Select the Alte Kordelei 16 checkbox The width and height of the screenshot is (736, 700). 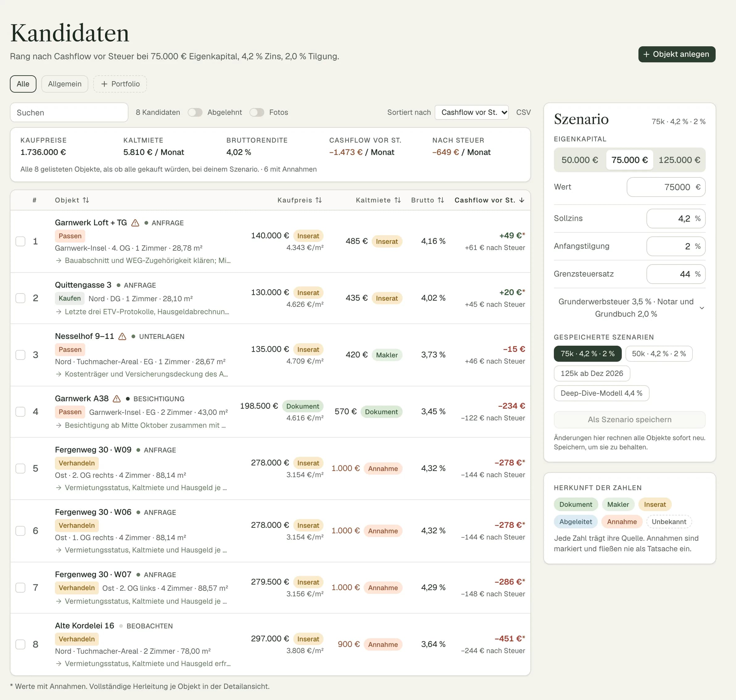coord(20,644)
